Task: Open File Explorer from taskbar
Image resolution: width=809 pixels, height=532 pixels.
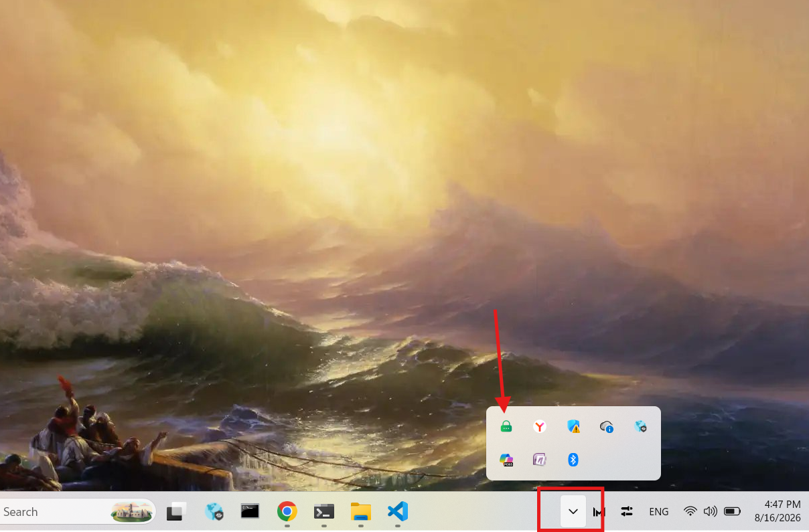Action: click(361, 512)
